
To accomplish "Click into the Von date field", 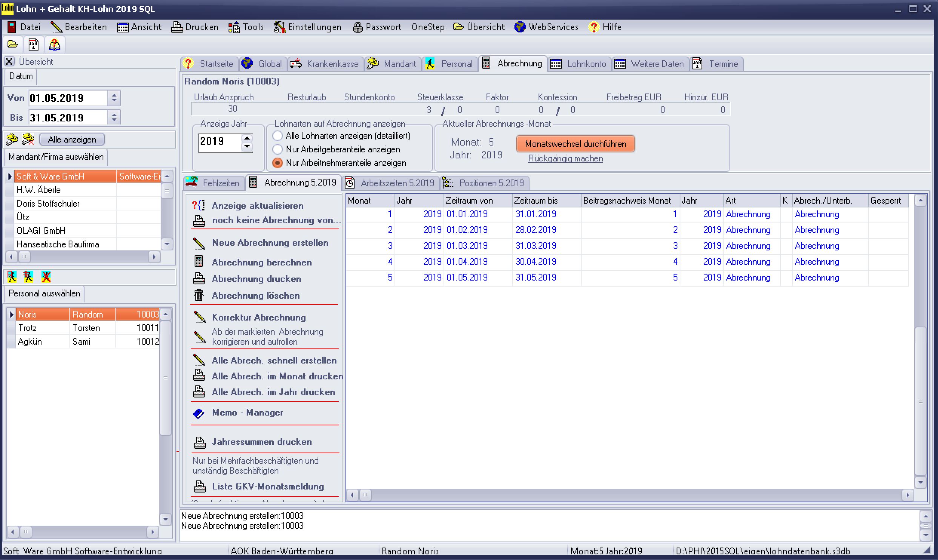I will (x=68, y=98).
